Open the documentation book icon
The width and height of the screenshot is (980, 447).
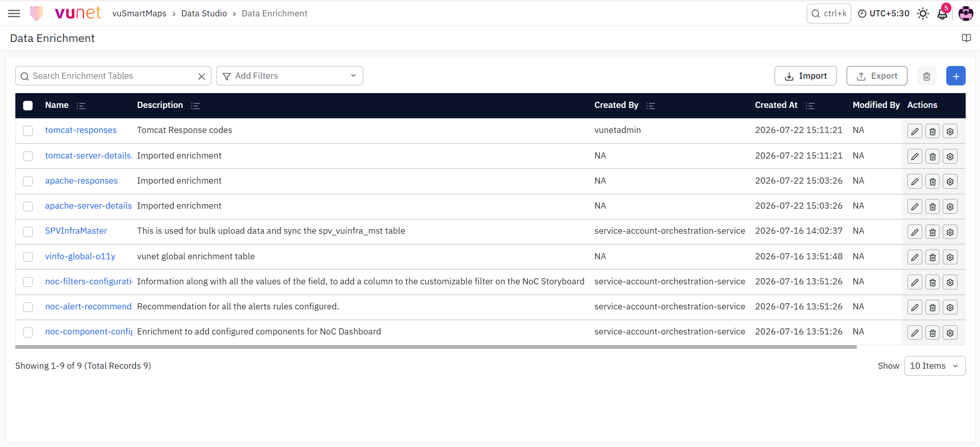point(966,38)
